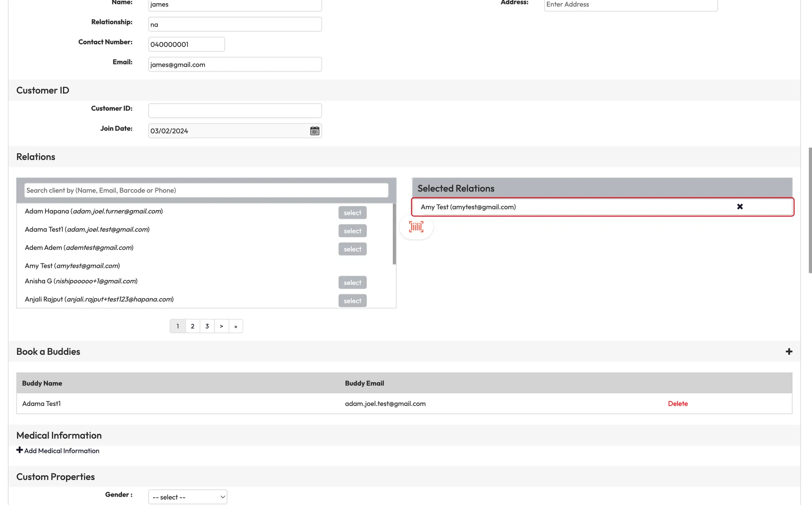
Task: Open the Gender dropdown
Action: click(x=188, y=497)
